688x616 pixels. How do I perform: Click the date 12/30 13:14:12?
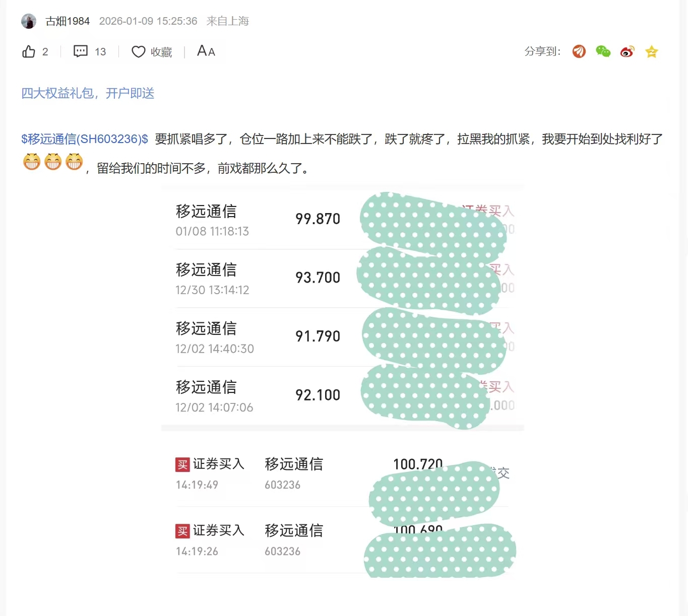212,290
